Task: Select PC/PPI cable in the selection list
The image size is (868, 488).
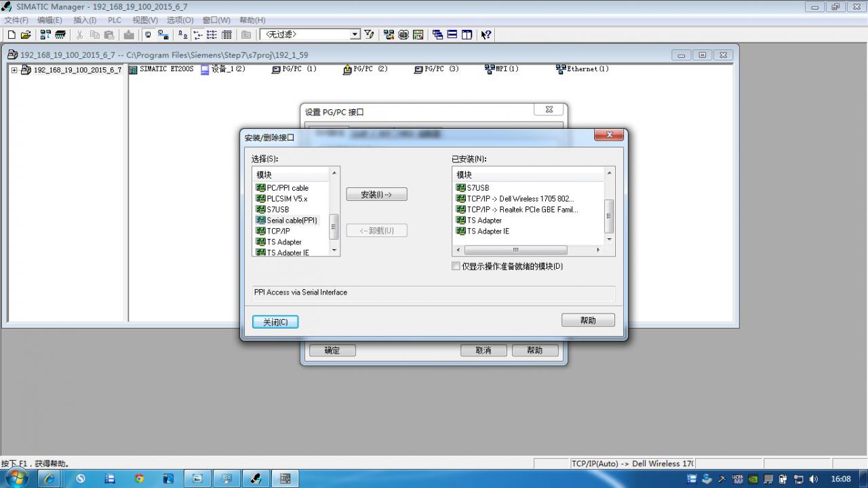Action: pyautogui.click(x=282, y=188)
